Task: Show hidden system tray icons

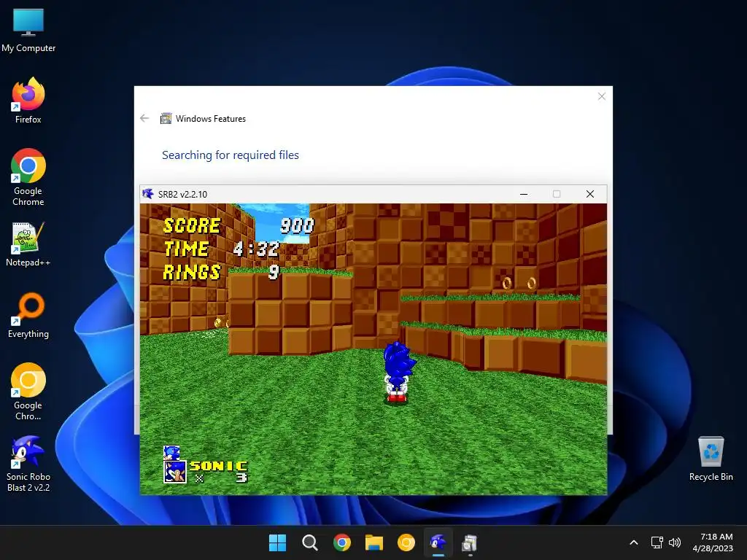Action: tap(634, 542)
